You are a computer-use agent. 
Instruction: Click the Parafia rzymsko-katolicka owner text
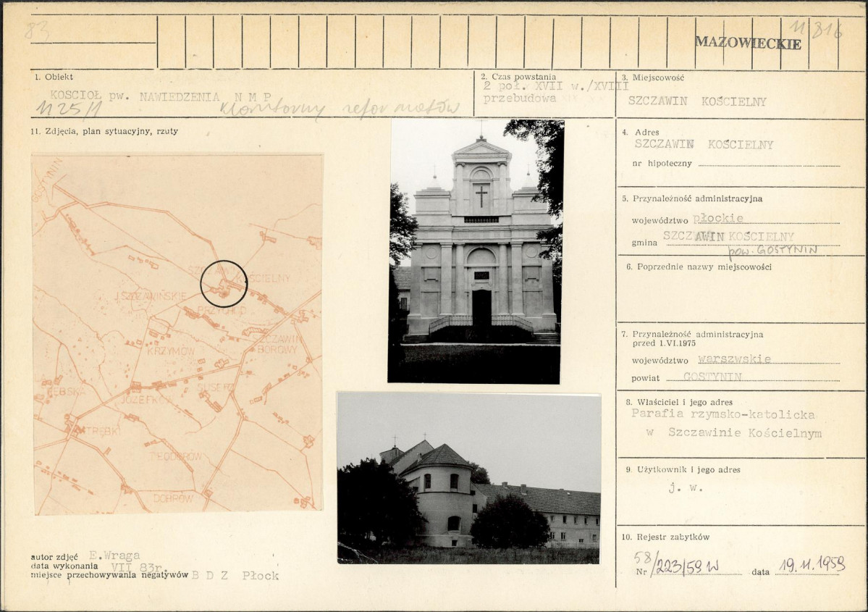pyautogui.click(x=723, y=414)
